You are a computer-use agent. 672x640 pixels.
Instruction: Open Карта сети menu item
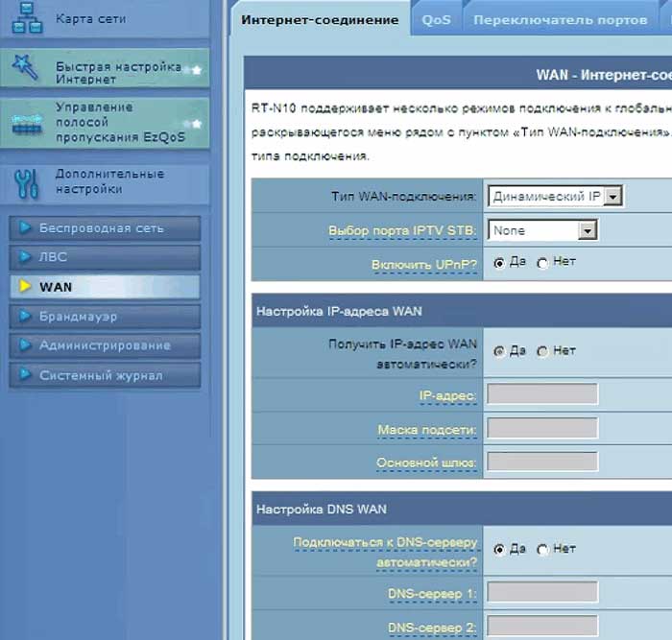point(105,18)
